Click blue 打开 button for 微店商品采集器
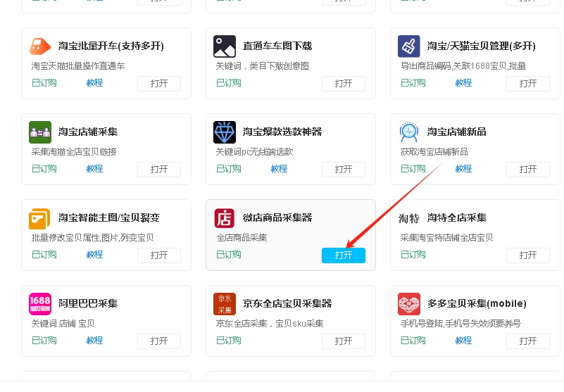 [344, 255]
